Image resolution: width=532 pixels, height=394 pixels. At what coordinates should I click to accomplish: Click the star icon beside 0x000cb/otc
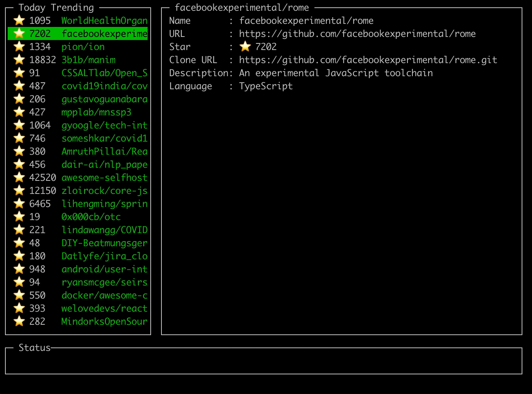click(19, 217)
